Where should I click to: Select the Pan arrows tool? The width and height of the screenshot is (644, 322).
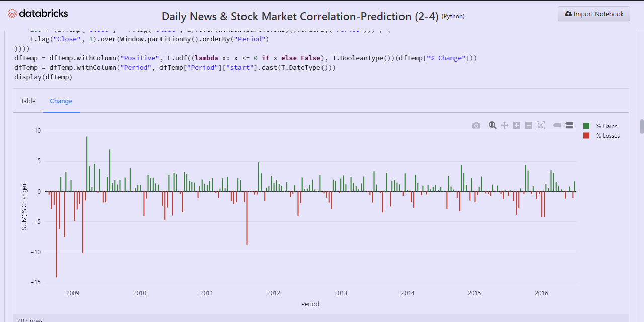pos(504,125)
